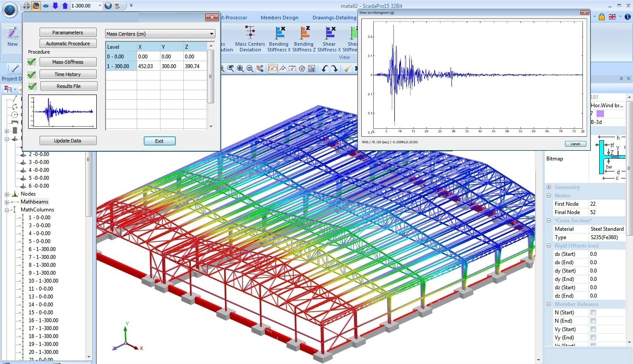Click the Zoom In magnifier icon

tap(240, 68)
